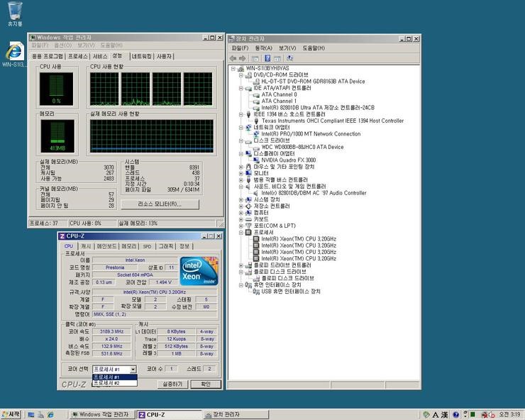Screen dimensions: 525x420
Task: Click the blue help icon in the system tray
Action: coord(455,414)
